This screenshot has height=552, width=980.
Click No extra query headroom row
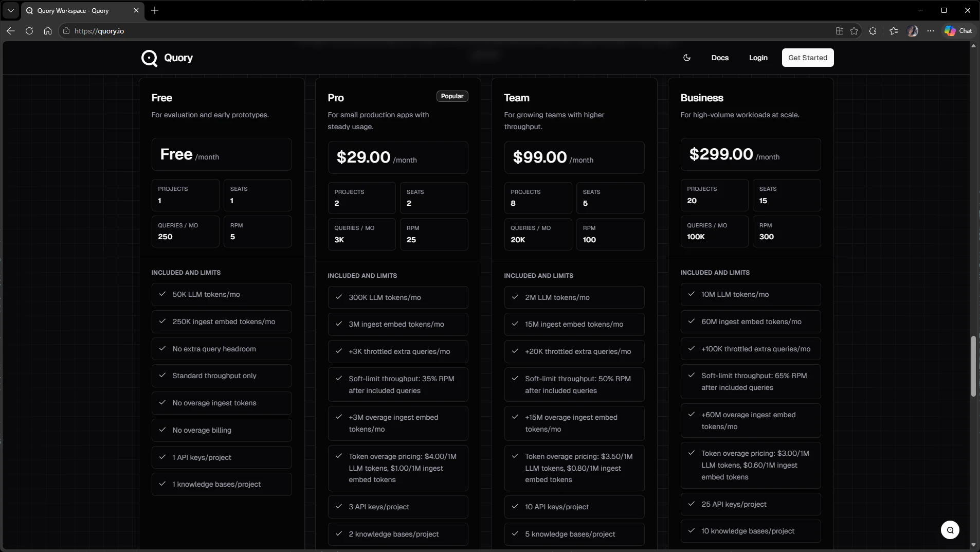pyautogui.click(x=222, y=349)
